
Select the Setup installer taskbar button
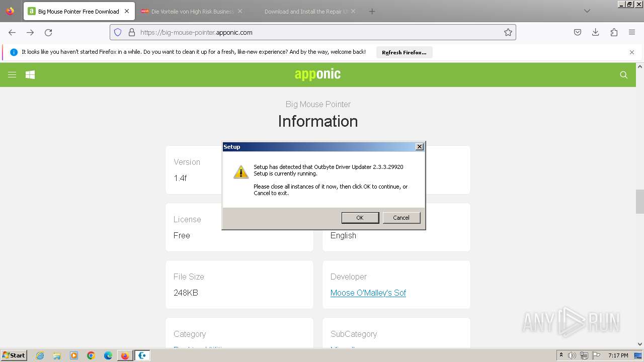(x=142, y=355)
